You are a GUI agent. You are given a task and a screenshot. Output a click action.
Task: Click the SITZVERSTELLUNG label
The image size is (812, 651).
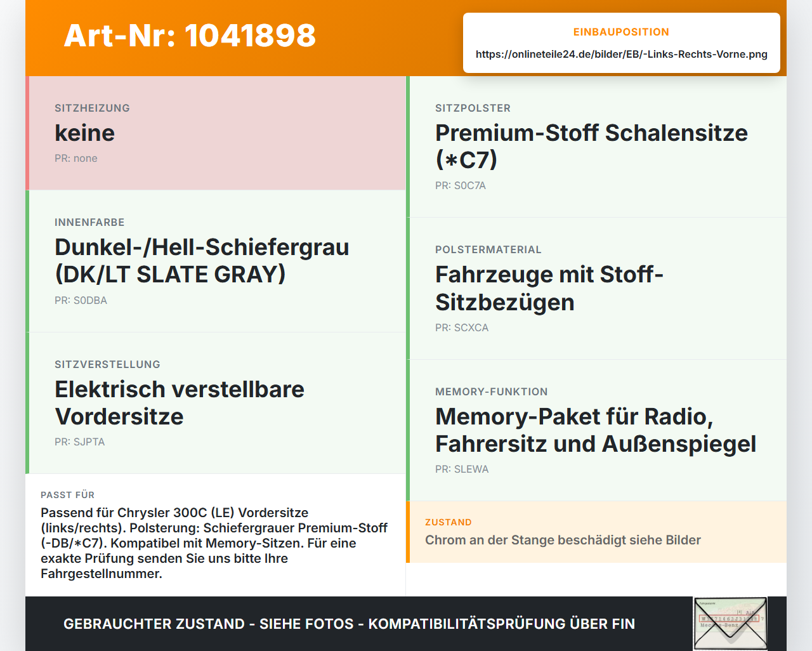(107, 364)
